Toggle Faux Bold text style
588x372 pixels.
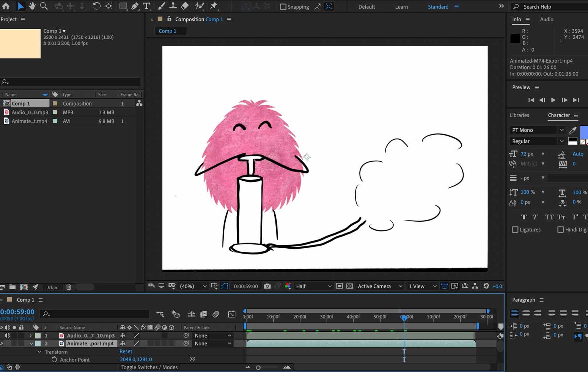point(524,217)
